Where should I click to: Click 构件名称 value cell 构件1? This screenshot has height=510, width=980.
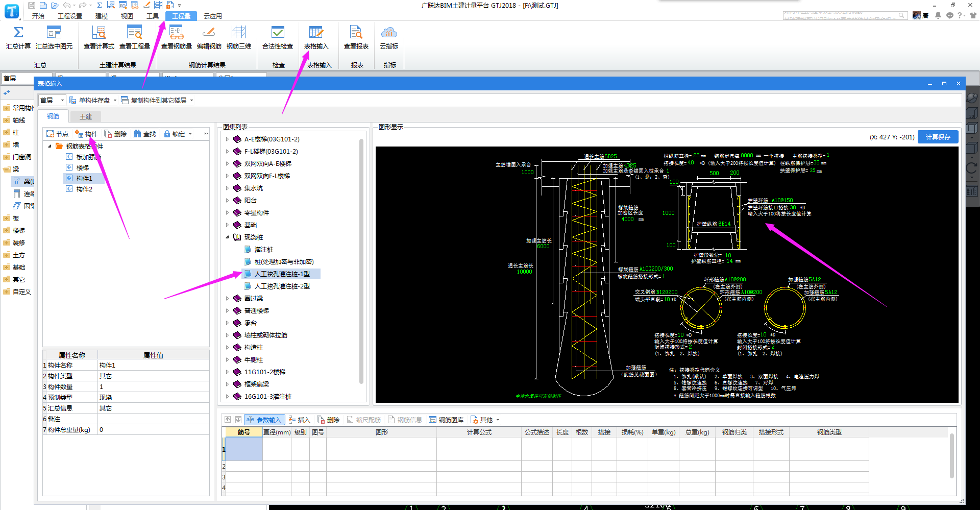tap(153, 365)
